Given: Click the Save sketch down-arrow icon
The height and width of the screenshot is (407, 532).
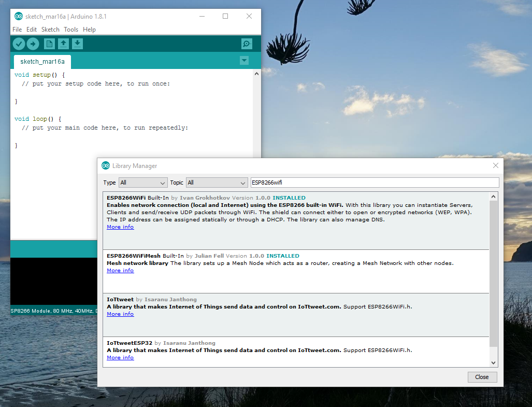Looking at the screenshot, I should (x=77, y=44).
